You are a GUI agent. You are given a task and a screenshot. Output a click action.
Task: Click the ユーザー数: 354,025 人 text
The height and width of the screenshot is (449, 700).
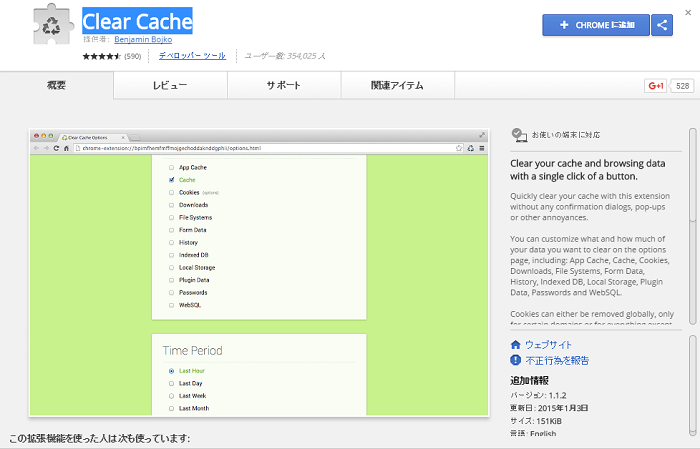285,56
